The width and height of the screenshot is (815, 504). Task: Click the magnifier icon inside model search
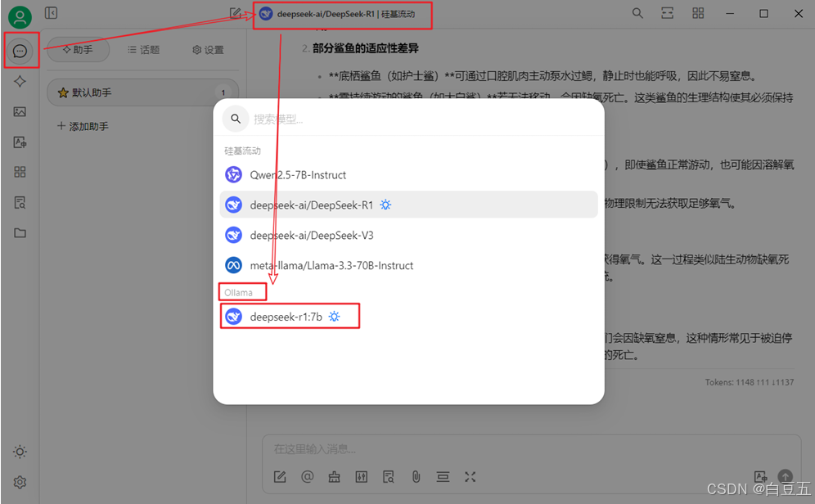tap(236, 119)
